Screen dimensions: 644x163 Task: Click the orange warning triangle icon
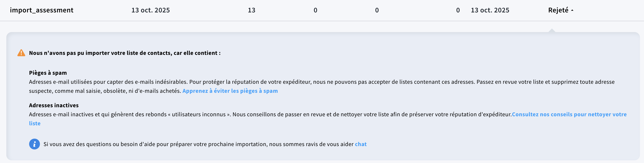pos(21,53)
